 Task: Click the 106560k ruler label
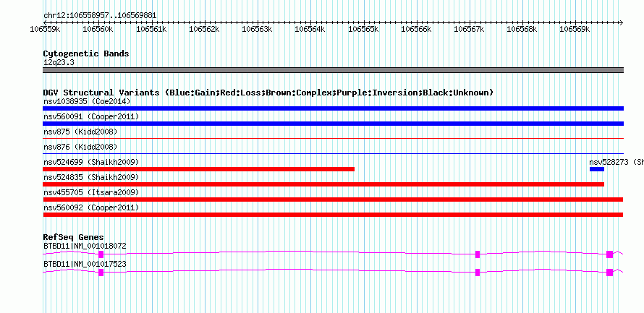[x=98, y=29]
